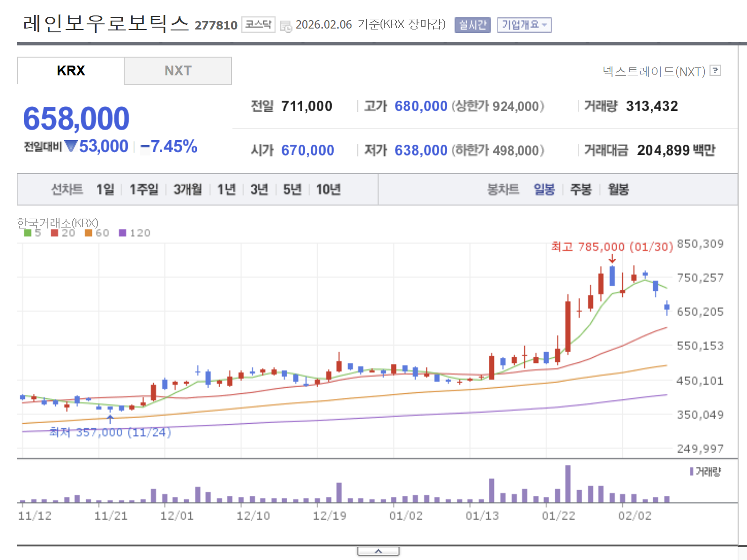Click the current price 658,000
Viewport: 747px width, 560px height.
pyautogui.click(x=76, y=118)
